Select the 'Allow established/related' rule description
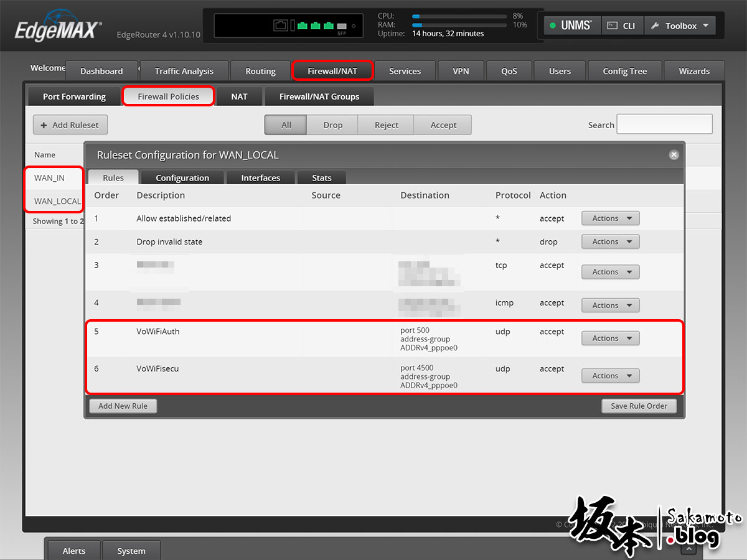This screenshot has height=560, width=747. coord(184,218)
